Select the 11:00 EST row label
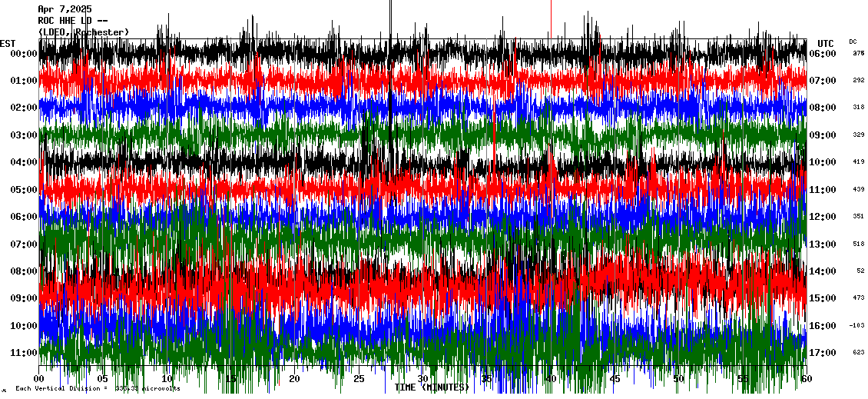Viewport: 868px width, 399px height. pyautogui.click(x=24, y=353)
